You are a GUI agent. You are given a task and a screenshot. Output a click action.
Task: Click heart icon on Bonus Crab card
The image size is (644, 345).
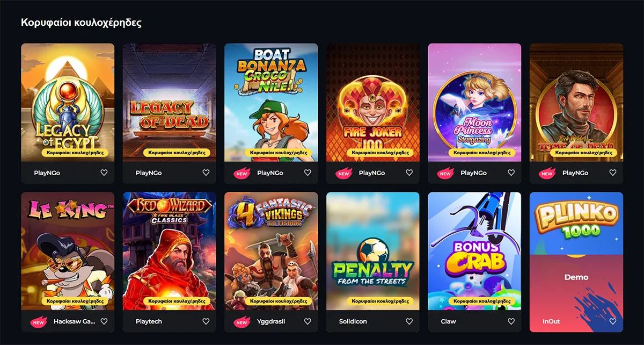(x=511, y=321)
